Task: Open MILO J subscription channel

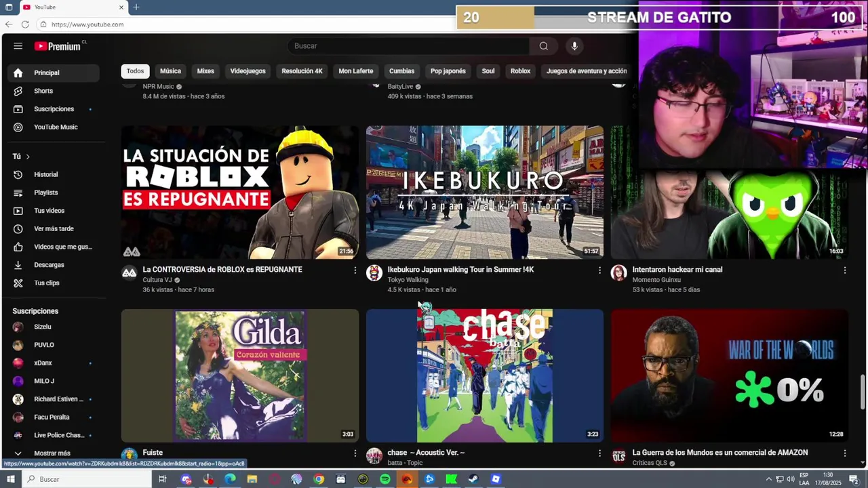Action: pyautogui.click(x=54, y=381)
